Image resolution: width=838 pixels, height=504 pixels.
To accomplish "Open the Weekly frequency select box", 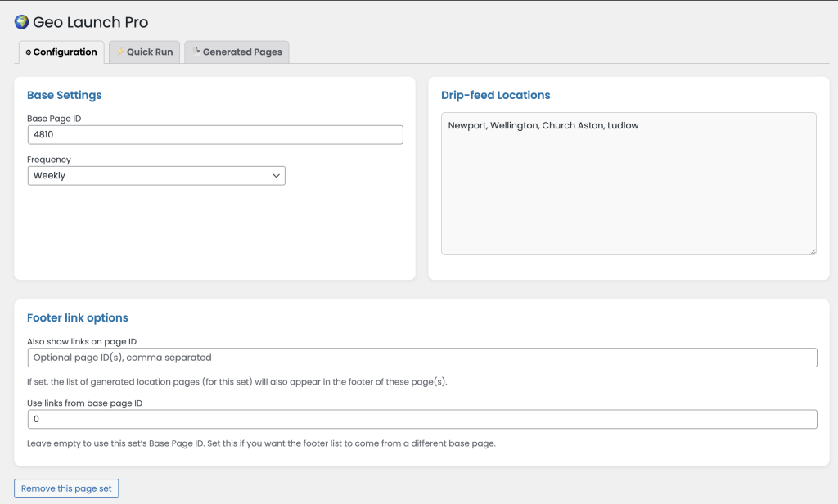I will click(155, 176).
